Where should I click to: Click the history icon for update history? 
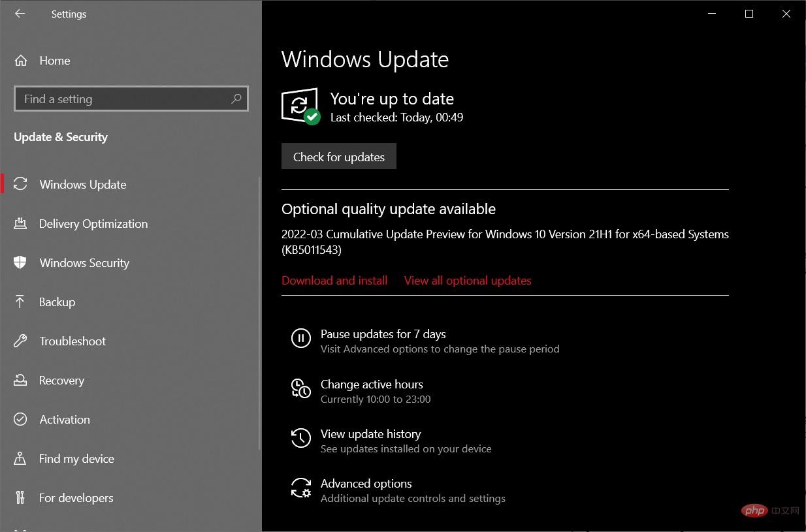pyautogui.click(x=300, y=438)
